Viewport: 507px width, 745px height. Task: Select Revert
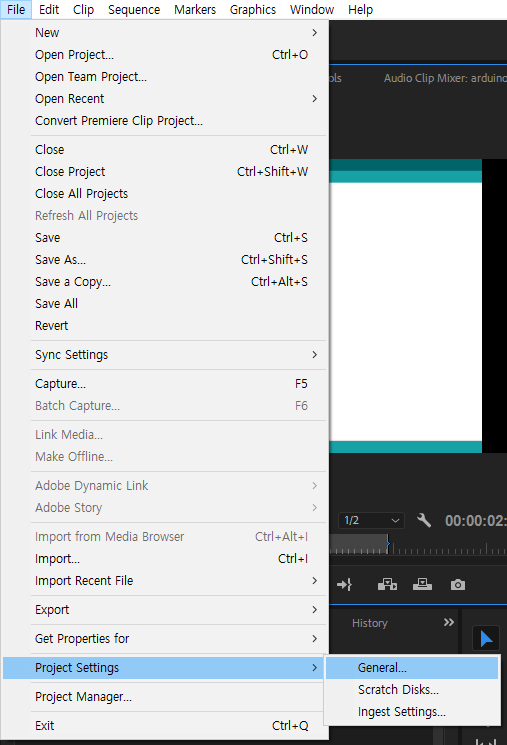(164, 325)
